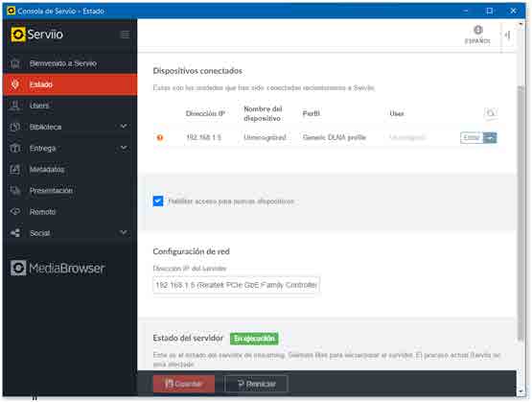
Task: Click the En ejecución status badge
Action: pos(254,339)
